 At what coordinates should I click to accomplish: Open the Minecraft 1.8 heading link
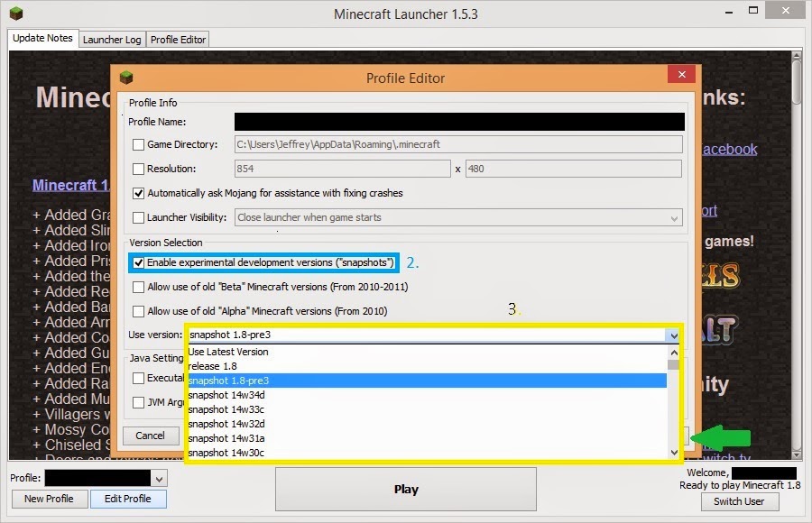[x=71, y=185]
